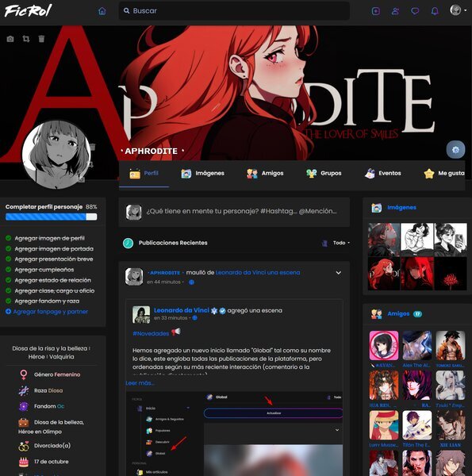Open the messages chat bubble icon
This screenshot has width=472, height=476.
coord(415,11)
